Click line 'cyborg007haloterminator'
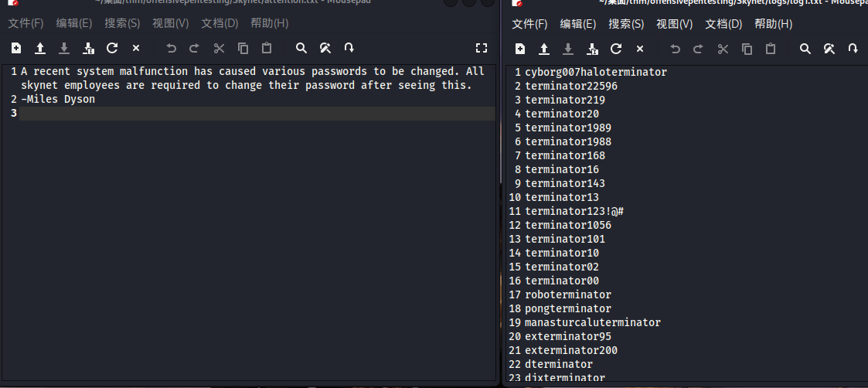This screenshot has height=388, width=868. coord(596,72)
